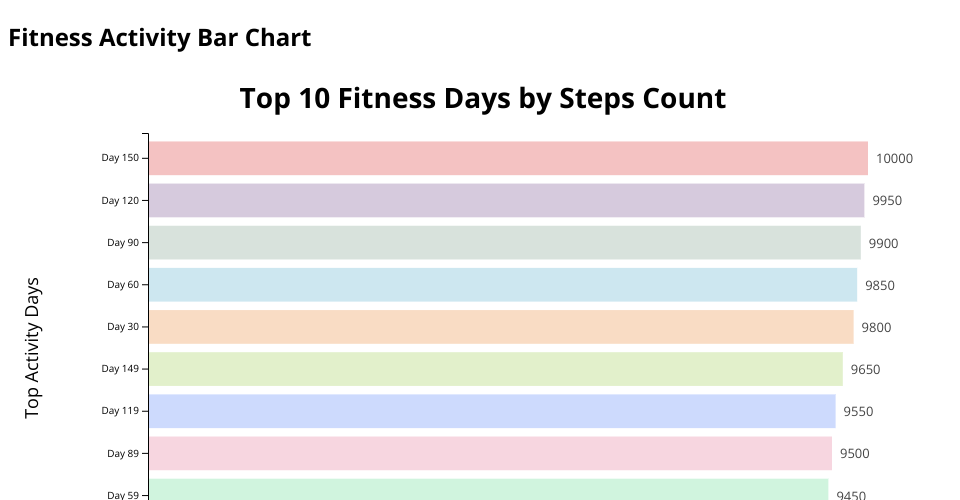960x500 pixels.
Task: Select the Top Activity Days axis title
Action: [33, 347]
